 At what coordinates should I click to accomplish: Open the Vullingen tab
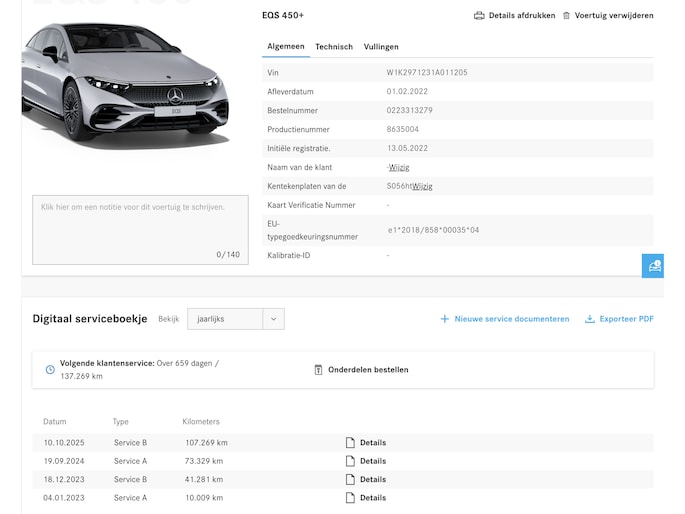pyautogui.click(x=380, y=47)
